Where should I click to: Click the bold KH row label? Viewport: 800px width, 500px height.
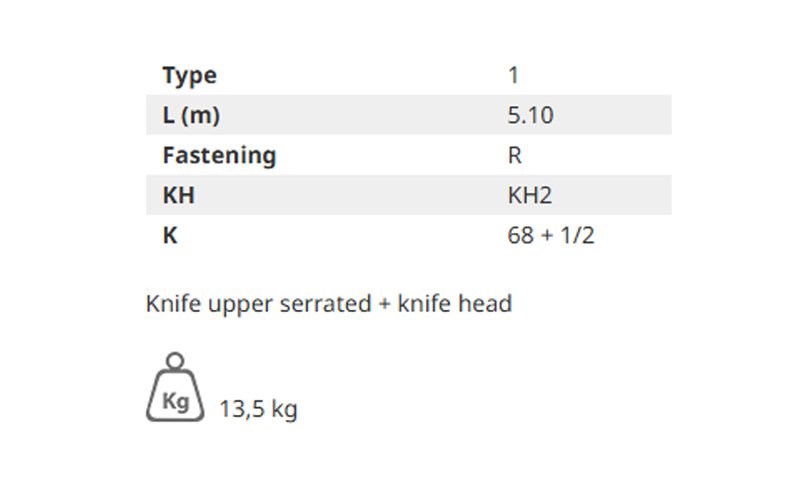click(179, 195)
